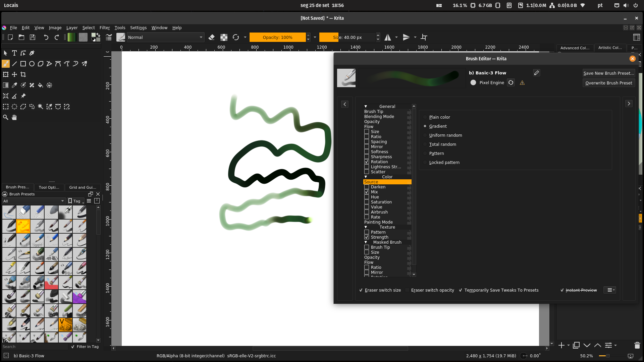This screenshot has width=644, height=362.
Task: Select the Crop tool
Action: 23,74
